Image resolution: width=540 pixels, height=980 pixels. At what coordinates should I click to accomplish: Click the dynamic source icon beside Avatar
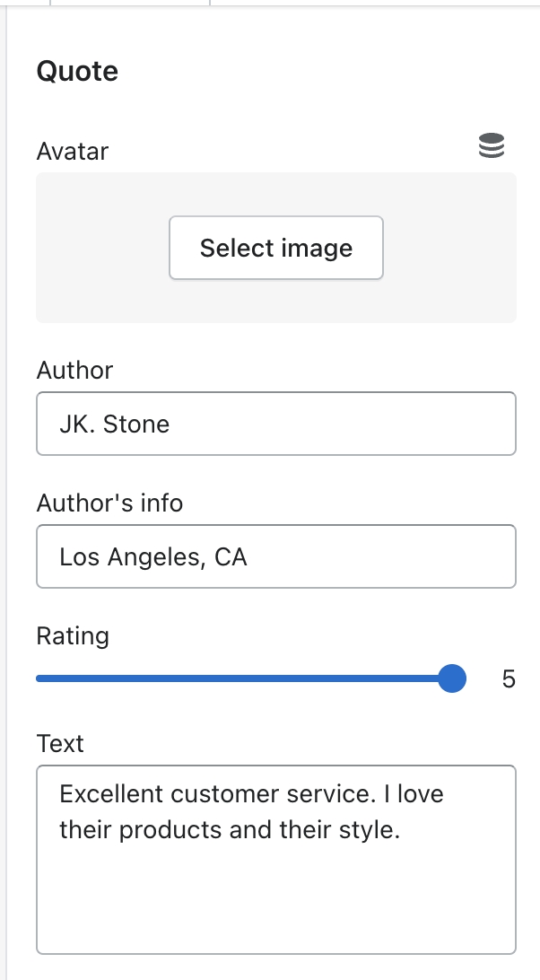click(x=492, y=146)
